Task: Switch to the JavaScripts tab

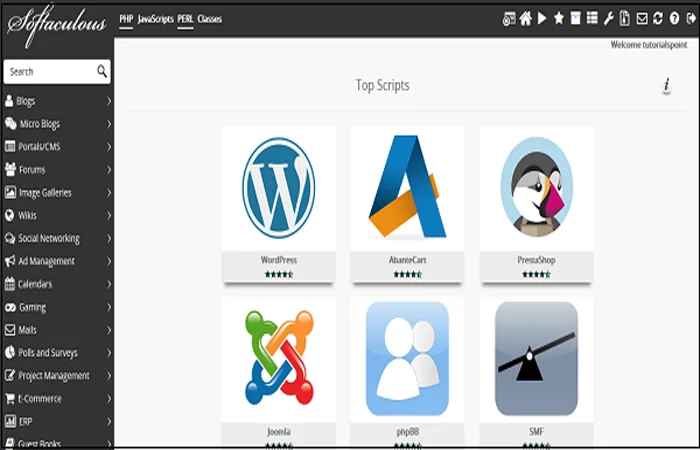Action: click(155, 19)
